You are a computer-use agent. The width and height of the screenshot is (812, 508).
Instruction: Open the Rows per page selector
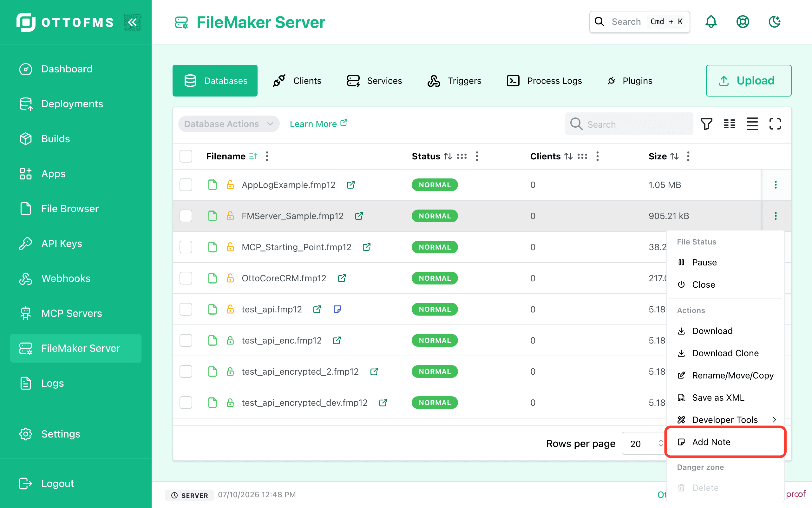pos(644,444)
